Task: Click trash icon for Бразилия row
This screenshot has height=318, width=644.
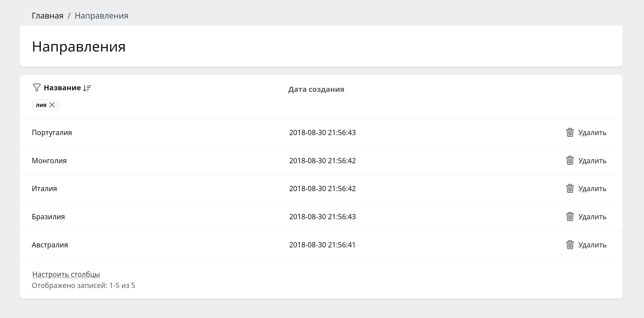Action: [570, 217]
